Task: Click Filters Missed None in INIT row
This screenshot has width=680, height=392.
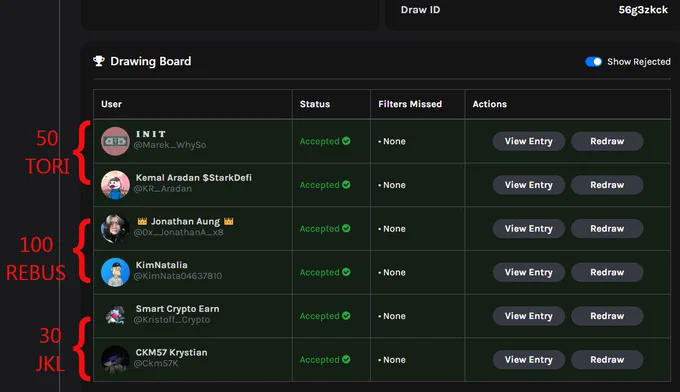Action: 392,141
